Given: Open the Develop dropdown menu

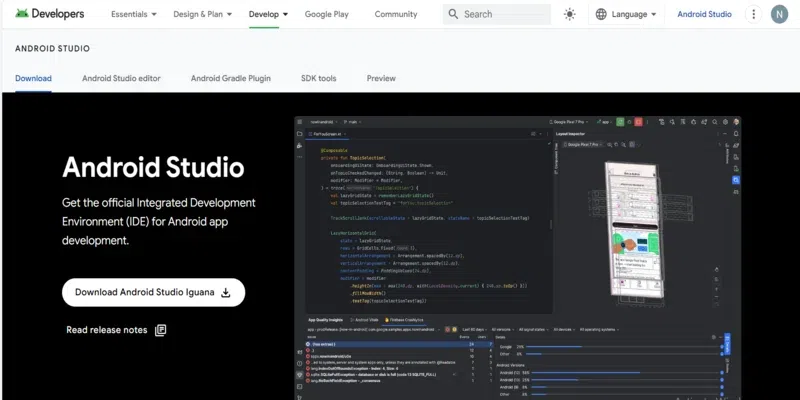Looking at the screenshot, I should click(268, 14).
